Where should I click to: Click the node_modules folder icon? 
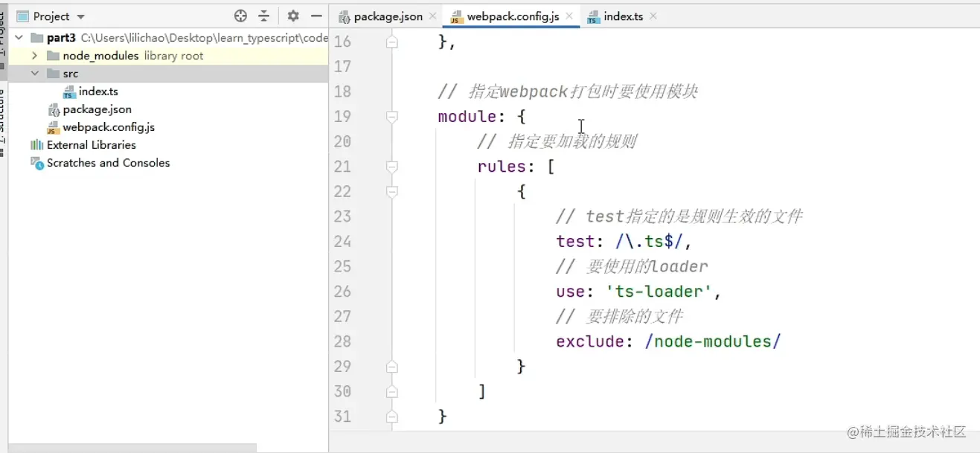pos(53,56)
